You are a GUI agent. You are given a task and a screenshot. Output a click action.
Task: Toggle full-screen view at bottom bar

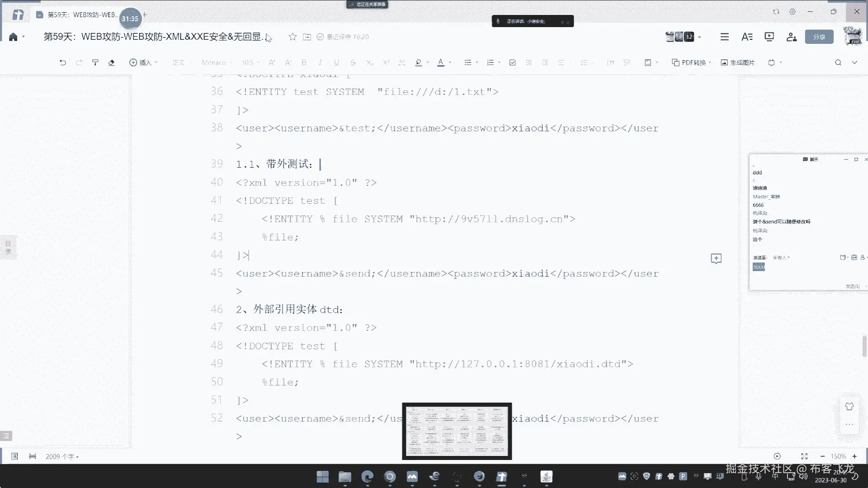point(804,456)
